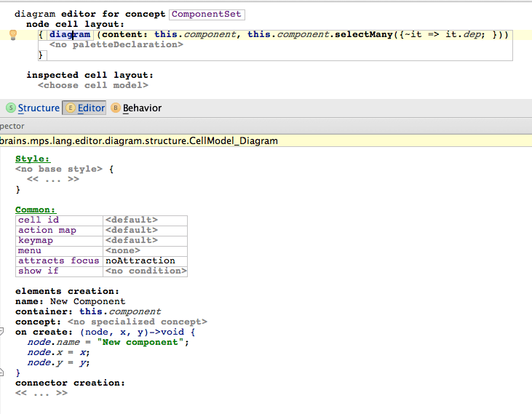532x414 pixels.
Task: Click the green Structure tab icon
Action: point(10,108)
